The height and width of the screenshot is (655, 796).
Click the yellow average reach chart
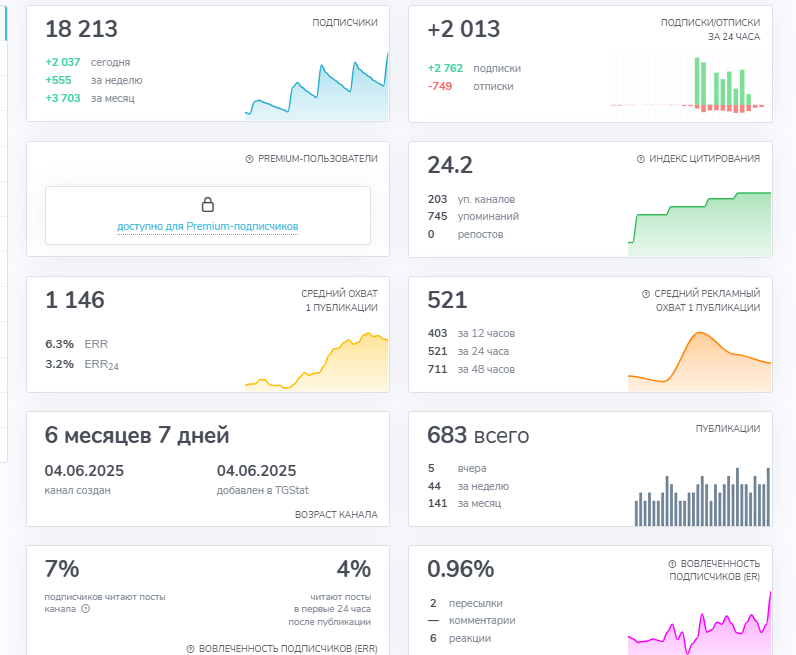point(317,362)
